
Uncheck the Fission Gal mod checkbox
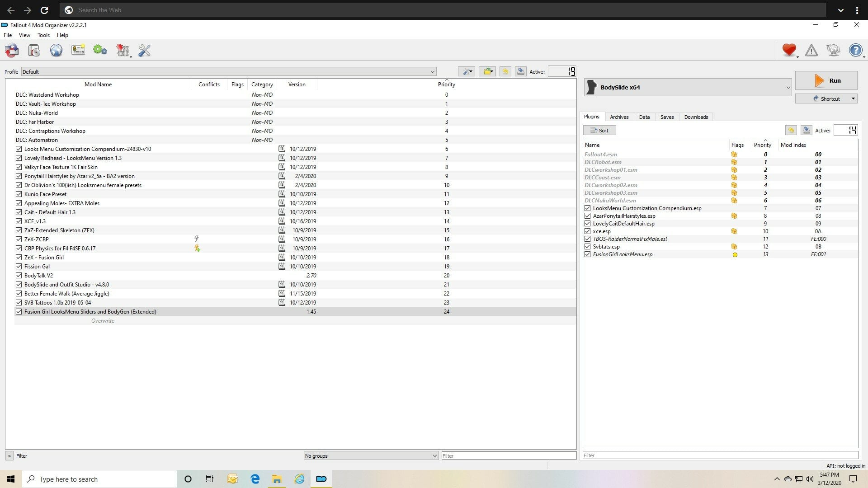coord(19,266)
